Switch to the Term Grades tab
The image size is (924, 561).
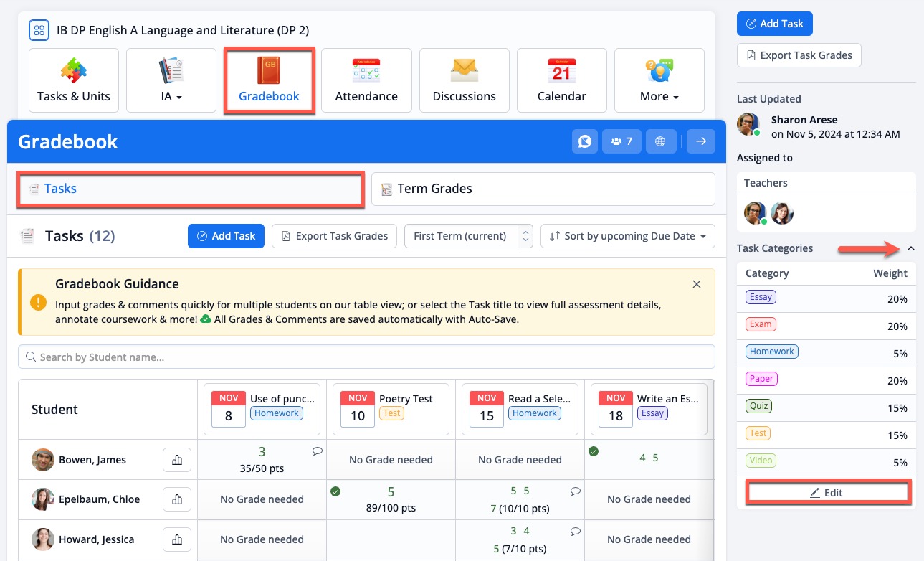tap(543, 189)
